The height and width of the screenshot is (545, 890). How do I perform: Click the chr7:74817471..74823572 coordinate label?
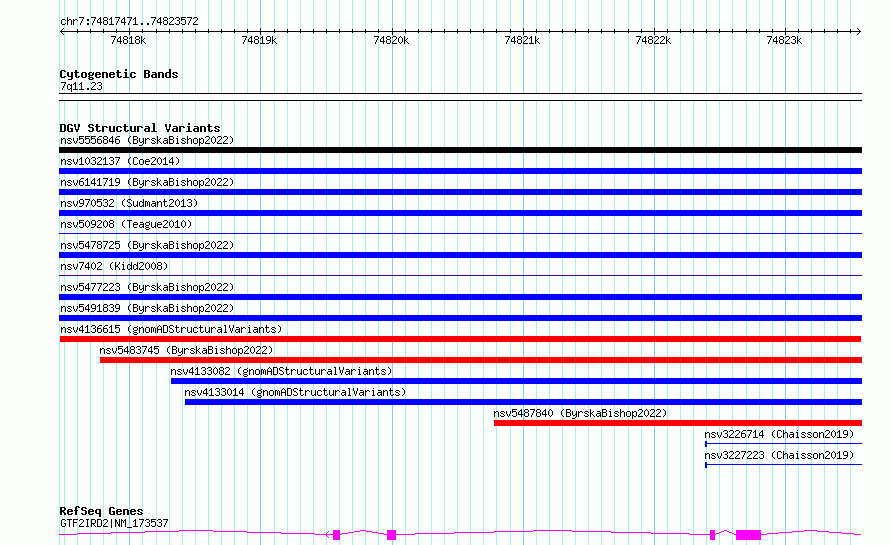point(129,22)
